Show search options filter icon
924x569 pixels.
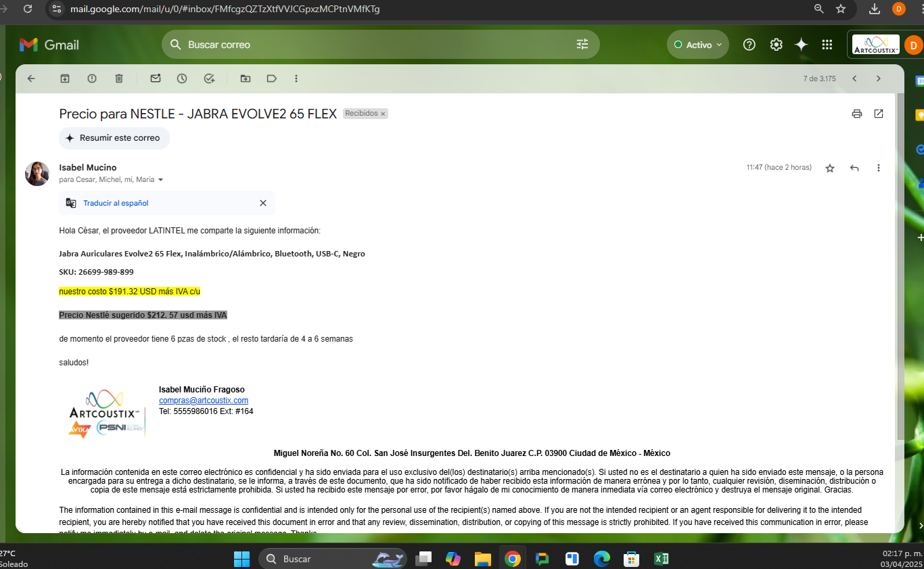[582, 45]
